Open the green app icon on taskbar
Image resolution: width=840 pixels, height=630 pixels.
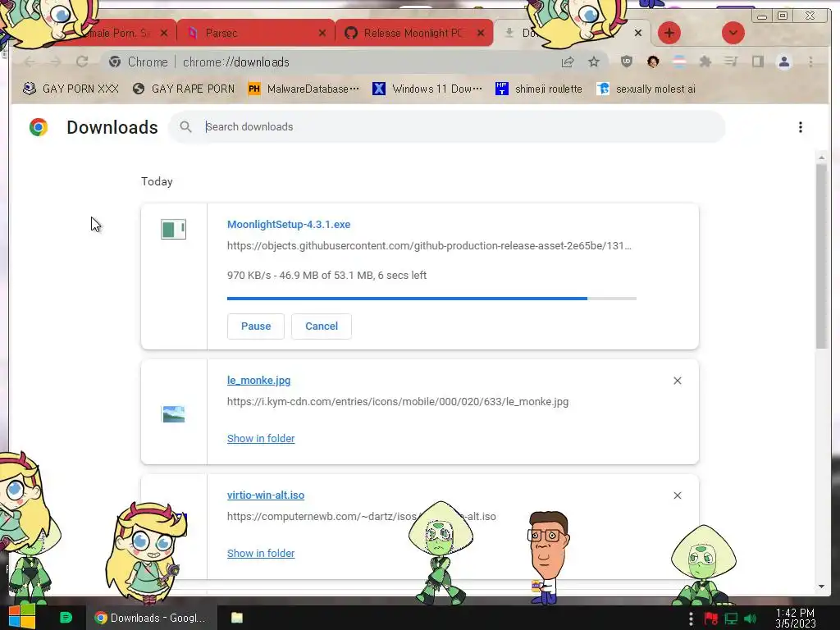[x=66, y=618]
